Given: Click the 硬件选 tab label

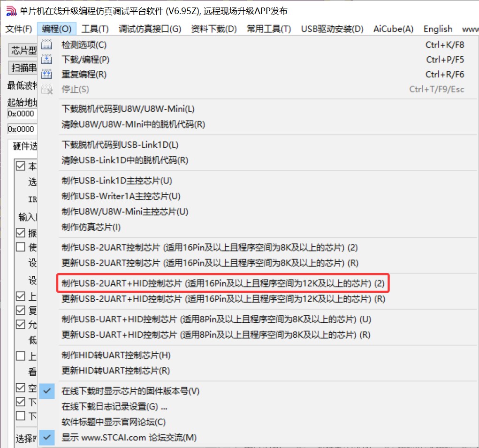Looking at the screenshot, I should (x=25, y=146).
